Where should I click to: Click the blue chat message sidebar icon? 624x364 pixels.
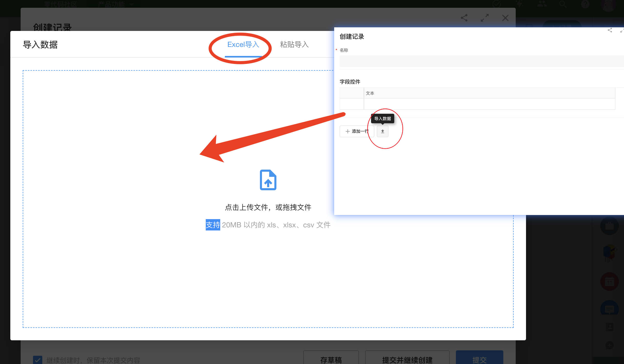pos(609,309)
